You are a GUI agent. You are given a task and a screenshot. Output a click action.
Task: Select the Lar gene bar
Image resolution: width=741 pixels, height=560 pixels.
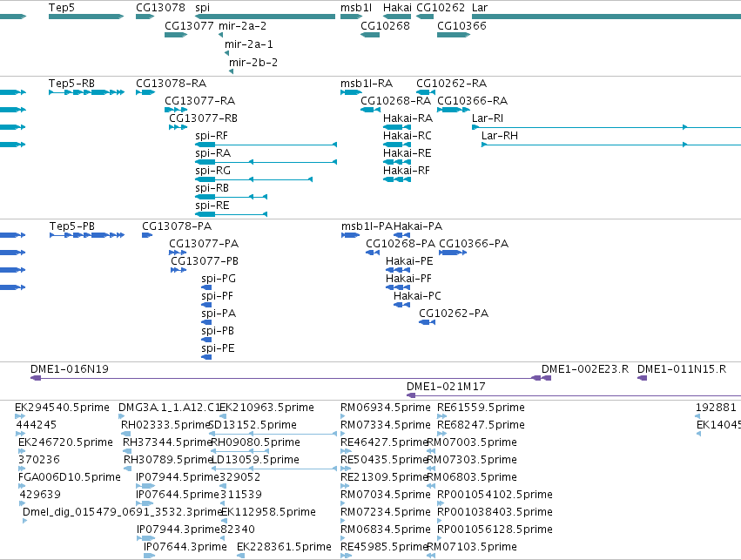point(606,17)
